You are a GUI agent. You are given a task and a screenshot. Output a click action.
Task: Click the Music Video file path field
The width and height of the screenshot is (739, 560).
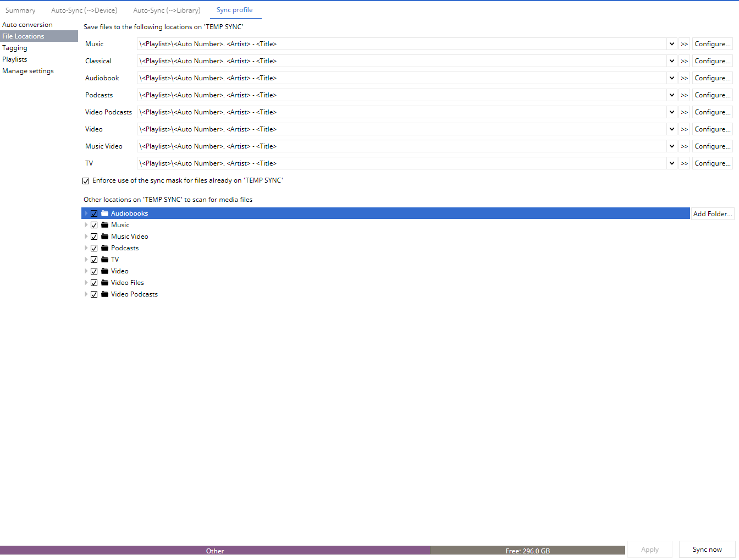point(401,146)
